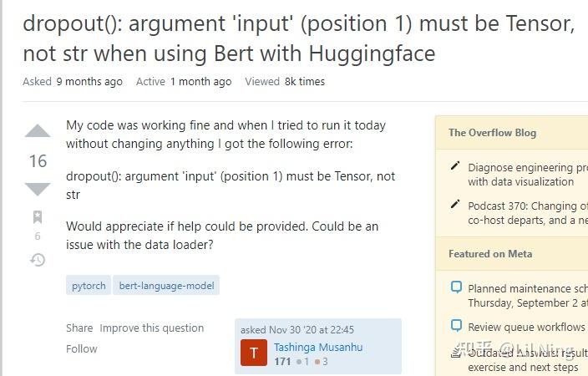Open the pytorch tag
This screenshot has height=376, width=588.
tap(89, 285)
